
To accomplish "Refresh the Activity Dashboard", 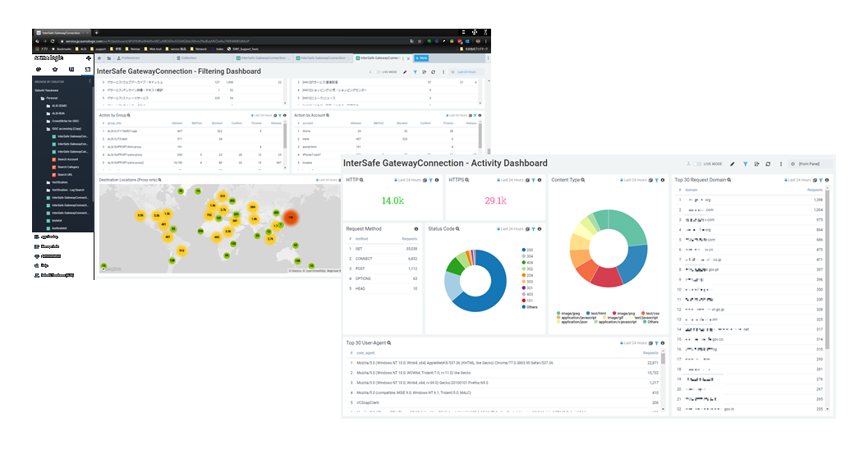I will click(768, 164).
